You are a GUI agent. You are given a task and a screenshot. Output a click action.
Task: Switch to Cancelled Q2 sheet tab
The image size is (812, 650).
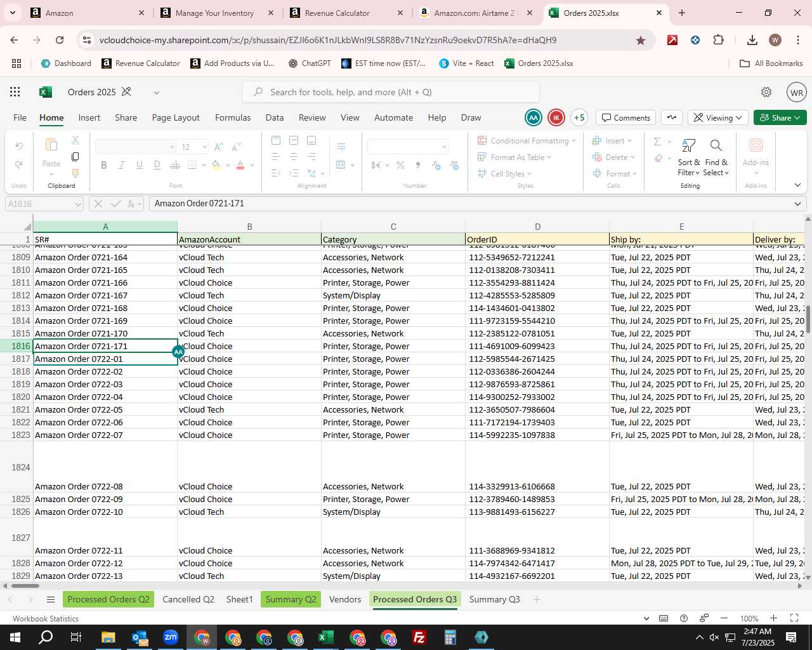pyautogui.click(x=188, y=599)
